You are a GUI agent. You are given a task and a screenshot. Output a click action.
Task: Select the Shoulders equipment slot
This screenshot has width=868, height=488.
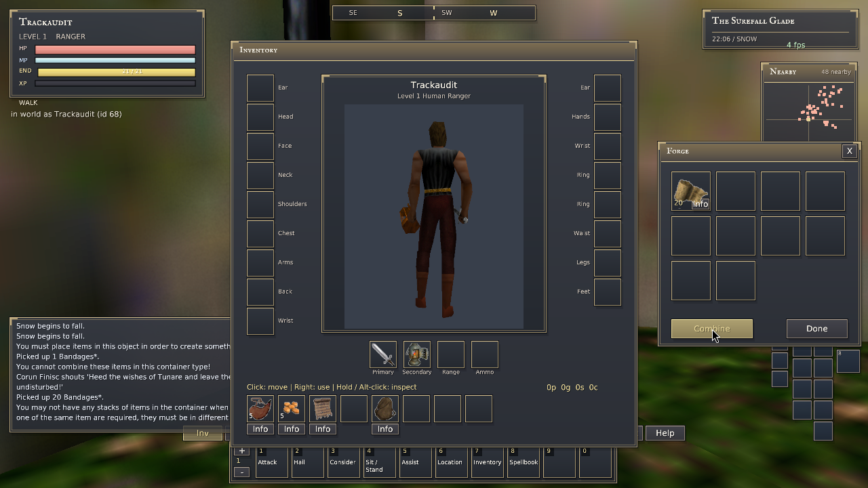[x=260, y=205]
